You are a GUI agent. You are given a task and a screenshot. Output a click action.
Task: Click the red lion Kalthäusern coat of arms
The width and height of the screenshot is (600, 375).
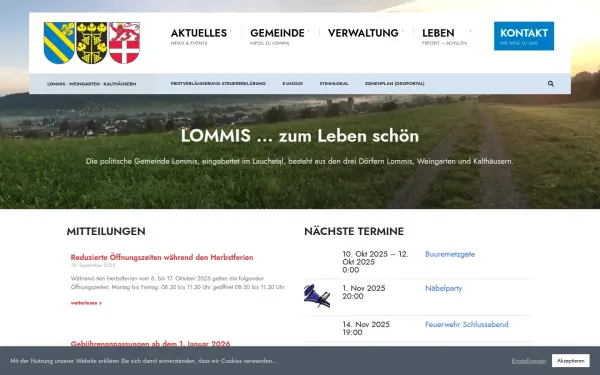124,43
